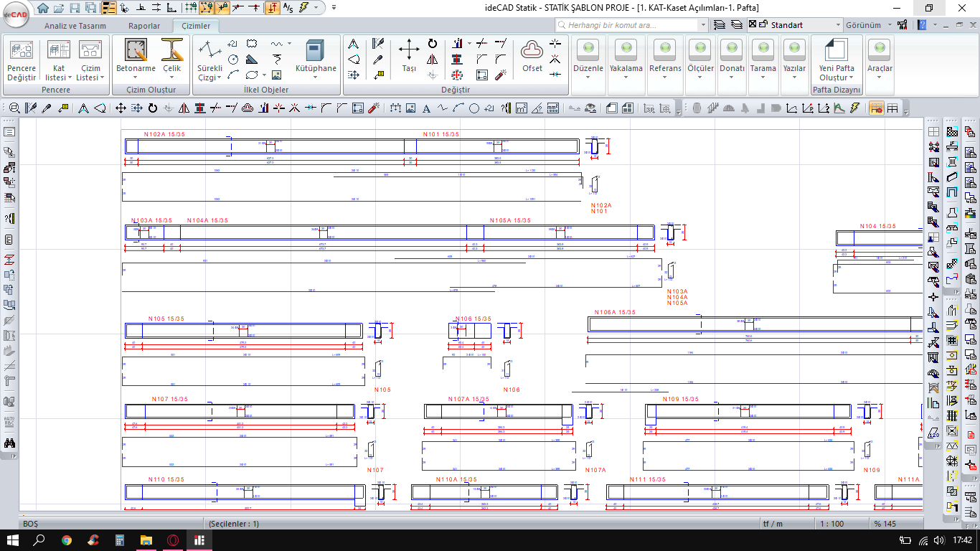Open the Betonarme dropdown
This screenshot has height=551, width=980.
tap(136, 60)
